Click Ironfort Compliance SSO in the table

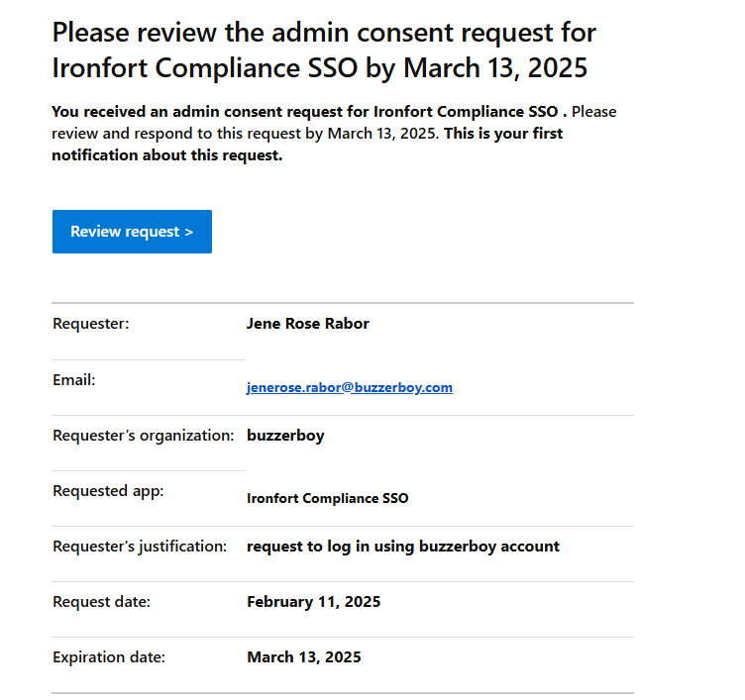point(327,498)
